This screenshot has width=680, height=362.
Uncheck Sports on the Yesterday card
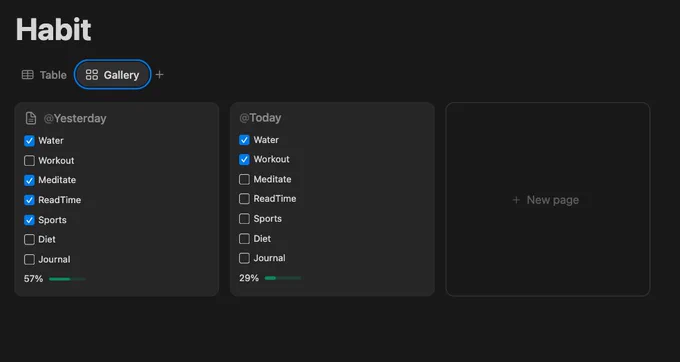click(29, 220)
